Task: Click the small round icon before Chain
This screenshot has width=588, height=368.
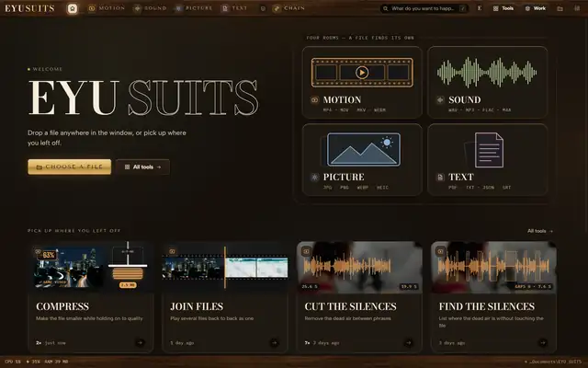Action: pyautogui.click(x=263, y=8)
